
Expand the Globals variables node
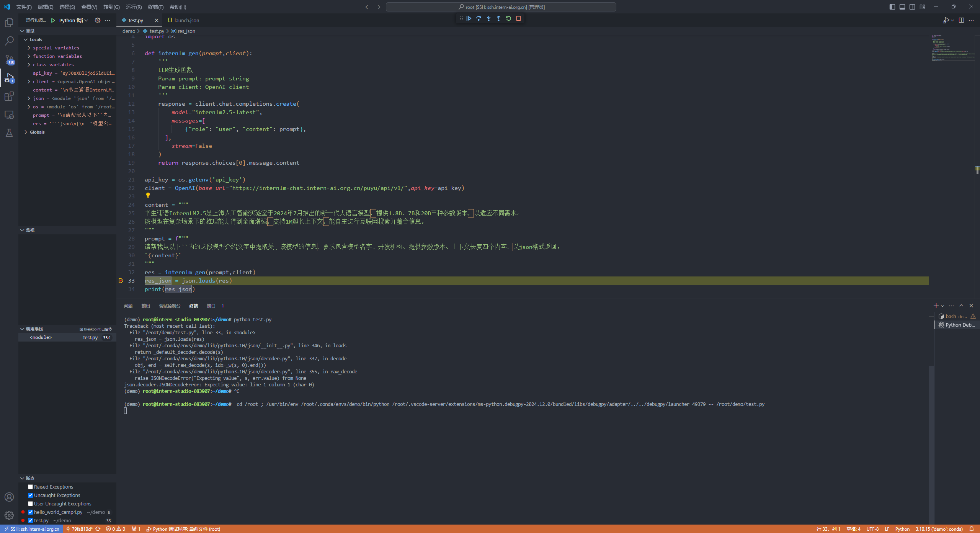pyautogui.click(x=26, y=132)
